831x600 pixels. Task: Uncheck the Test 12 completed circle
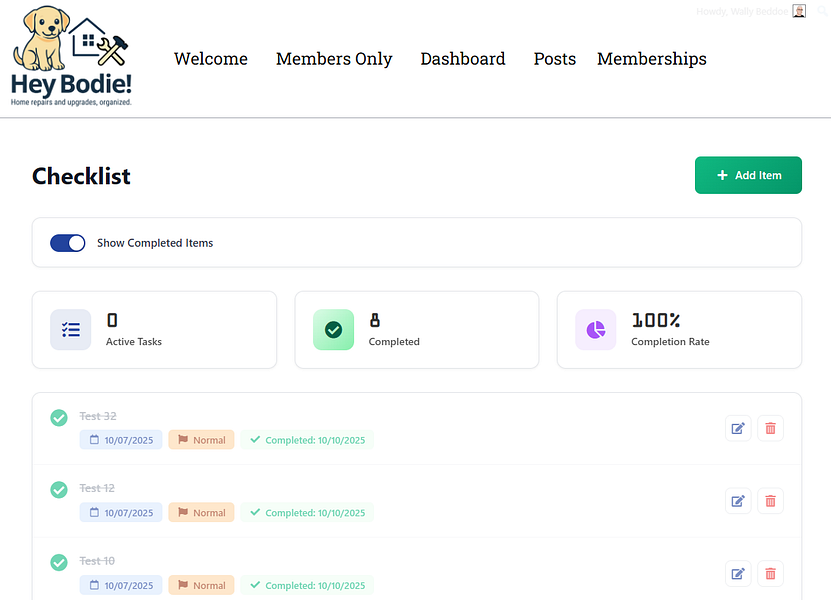pos(59,490)
